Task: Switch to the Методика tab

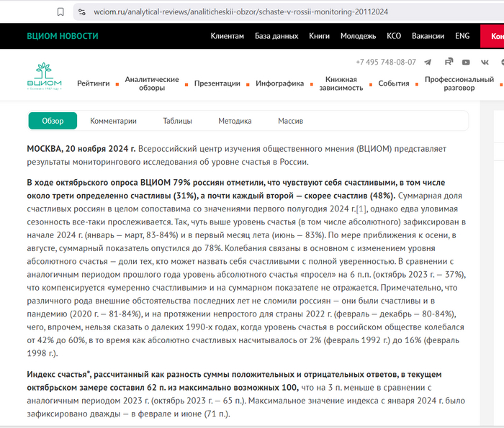Action: tap(235, 121)
